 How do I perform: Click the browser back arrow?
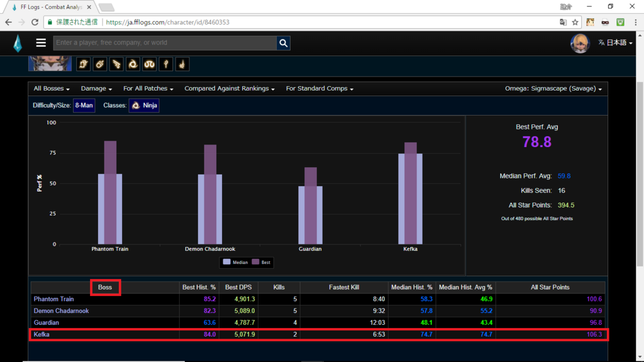9,22
